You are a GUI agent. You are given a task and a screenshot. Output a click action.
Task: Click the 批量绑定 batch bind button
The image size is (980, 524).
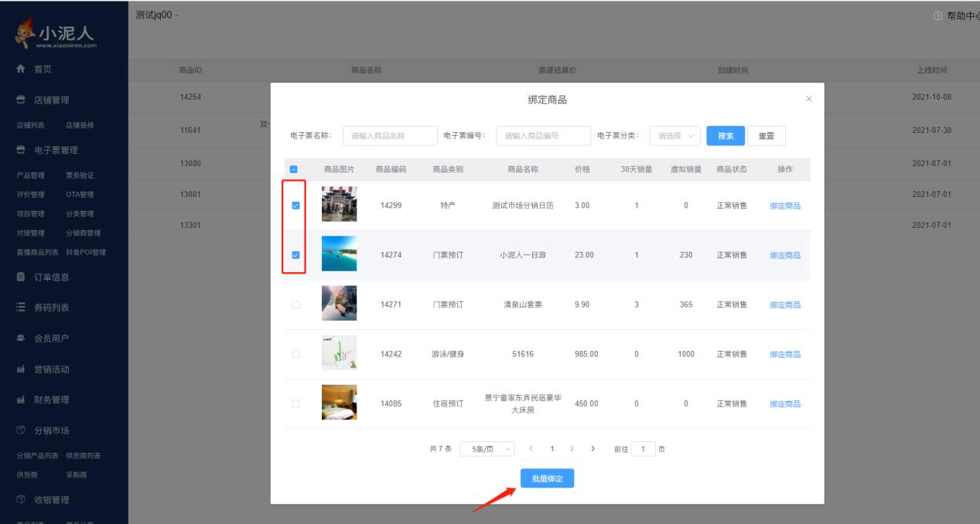[x=547, y=478]
